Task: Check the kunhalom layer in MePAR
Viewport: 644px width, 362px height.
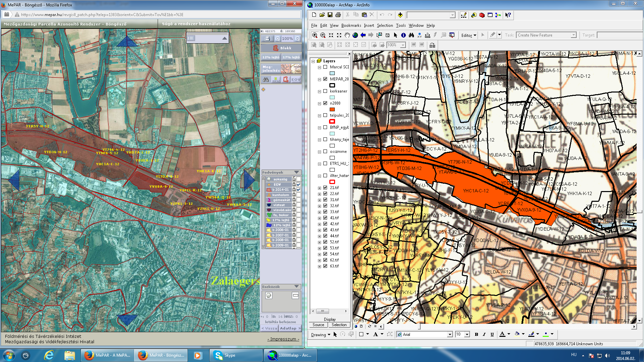Action: tap(299, 195)
